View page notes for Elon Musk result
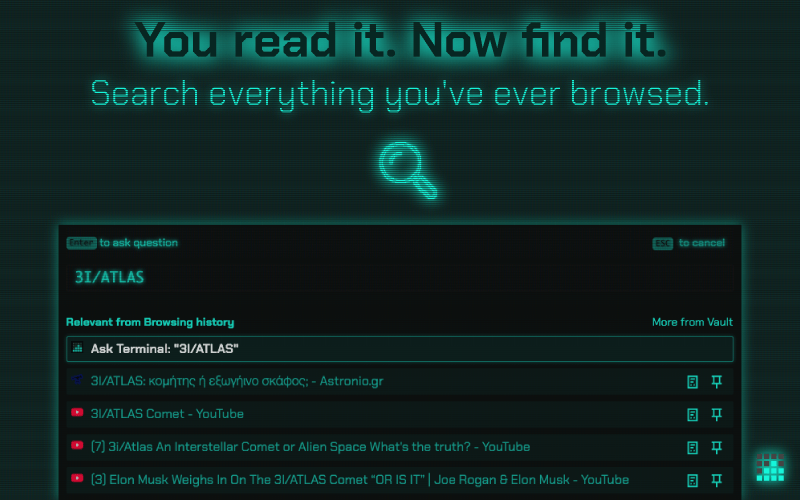This screenshot has width=800, height=500. click(x=692, y=480)
